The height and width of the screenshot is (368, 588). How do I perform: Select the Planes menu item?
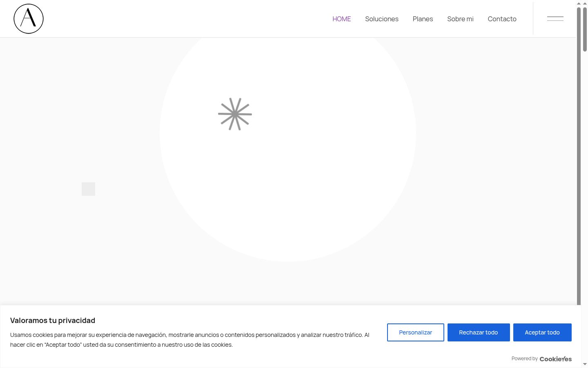(x=423, y=19)
